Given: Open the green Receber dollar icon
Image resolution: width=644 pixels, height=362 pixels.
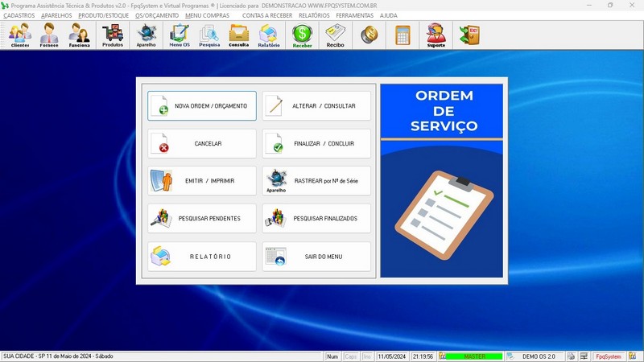Looking at the screenshot, I should click(x=303, y=35).
